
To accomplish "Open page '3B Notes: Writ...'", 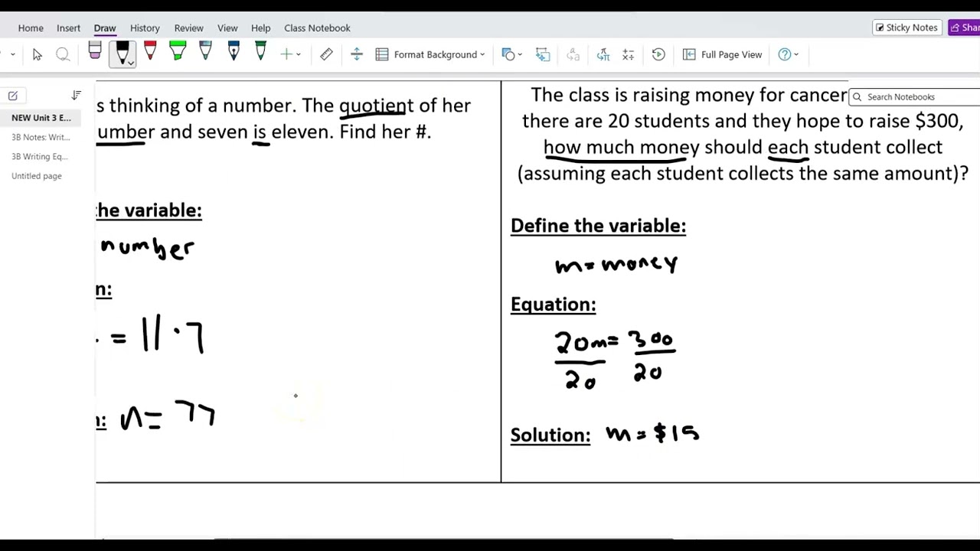I will [41, 137].
